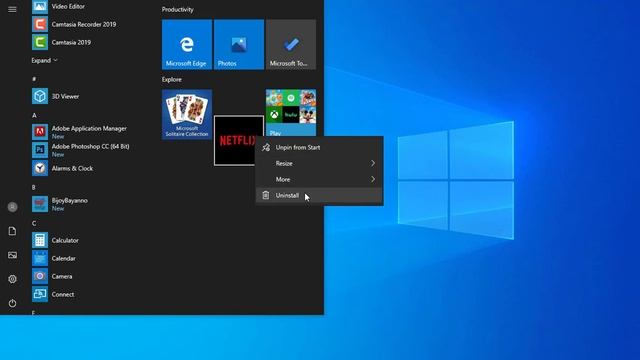Screen dimensions: 640x360
Task: Click the Calendar label
Action: (x=63, y=258)
